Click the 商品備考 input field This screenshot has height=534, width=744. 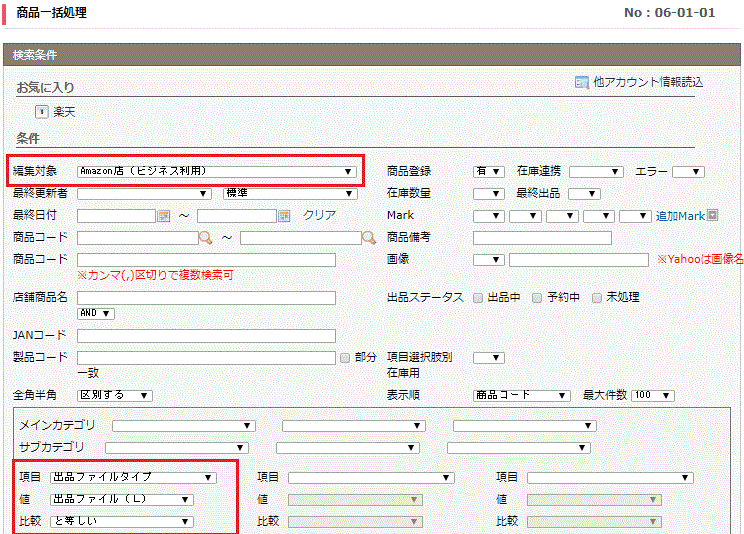tap(542, 238)
